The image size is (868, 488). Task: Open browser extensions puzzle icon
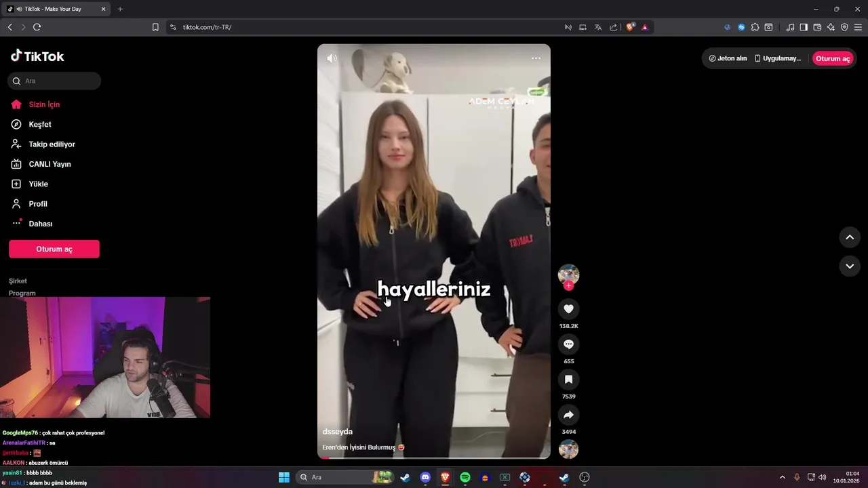tap(755, 27)
